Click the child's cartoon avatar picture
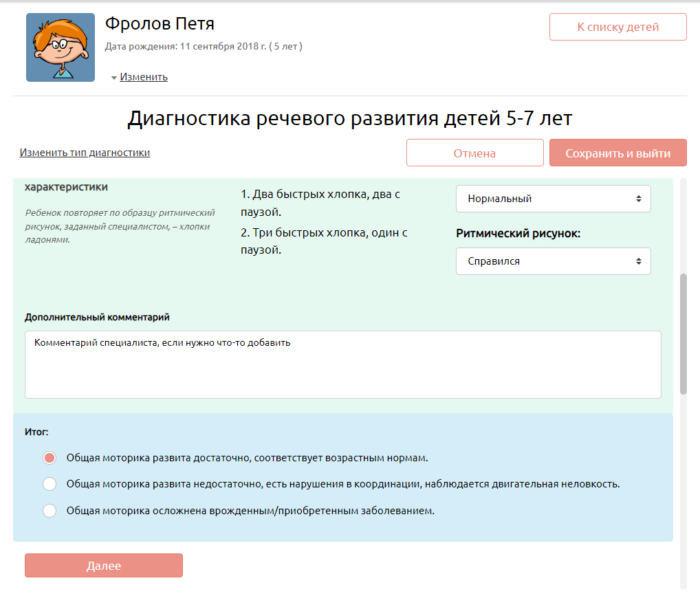700x607 pixels. click(61, 47)
